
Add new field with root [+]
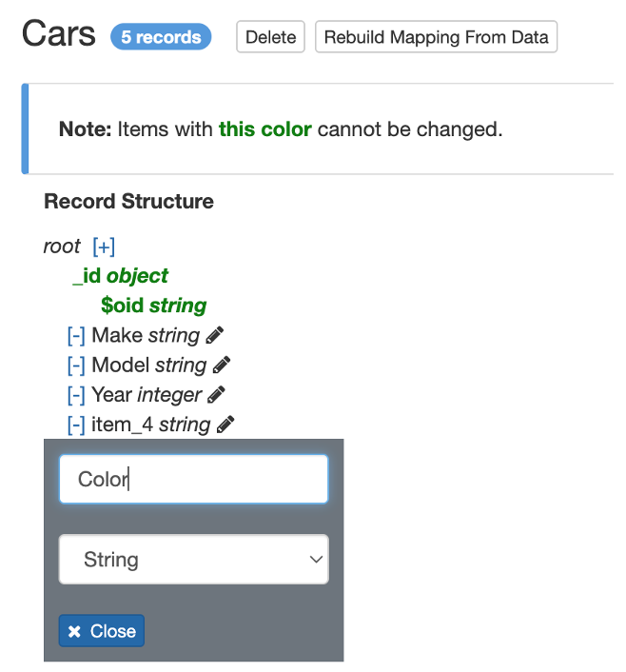(x=104, y=247)
